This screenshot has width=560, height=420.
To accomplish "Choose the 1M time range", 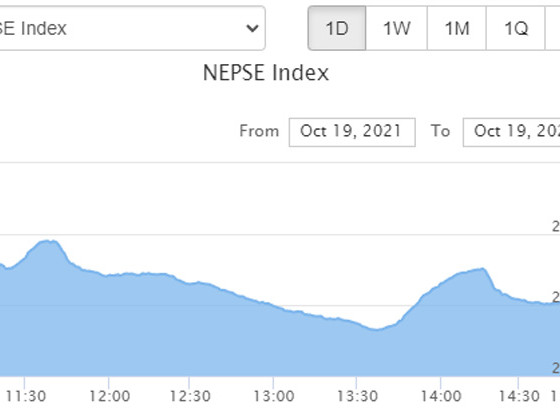I will 457,28.
